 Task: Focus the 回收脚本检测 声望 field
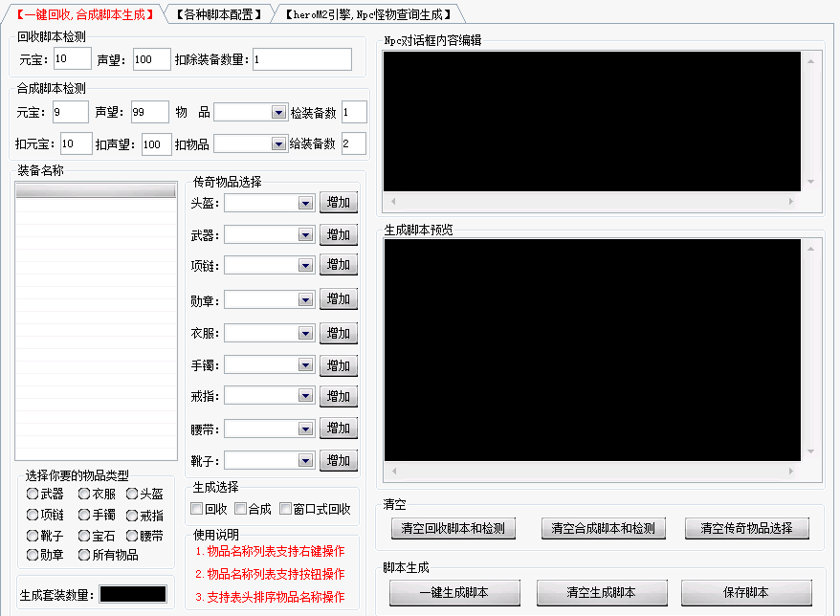(x=151, y=59)
